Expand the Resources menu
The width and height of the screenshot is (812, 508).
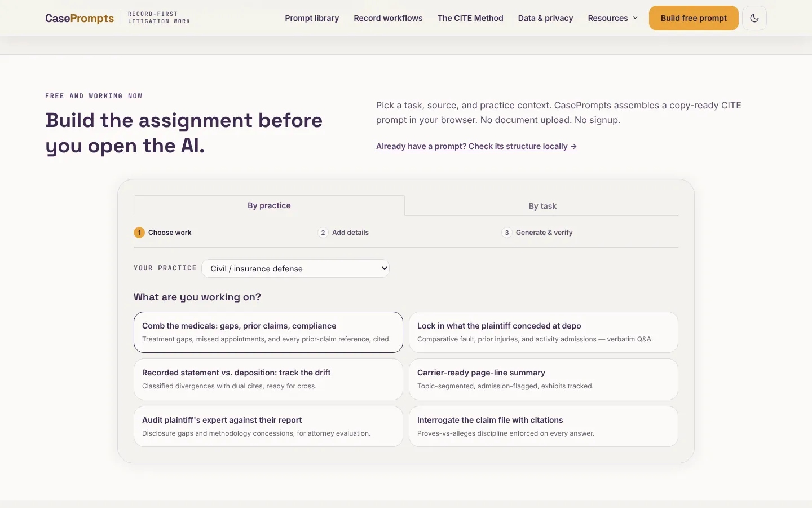(x=612, y=18)
